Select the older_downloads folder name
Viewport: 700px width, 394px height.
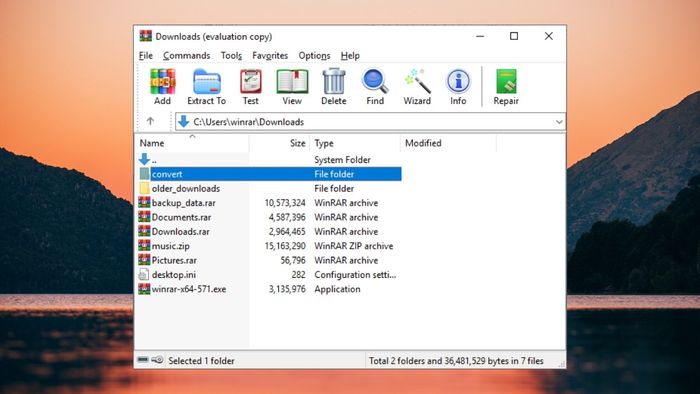tap(186, 188)
